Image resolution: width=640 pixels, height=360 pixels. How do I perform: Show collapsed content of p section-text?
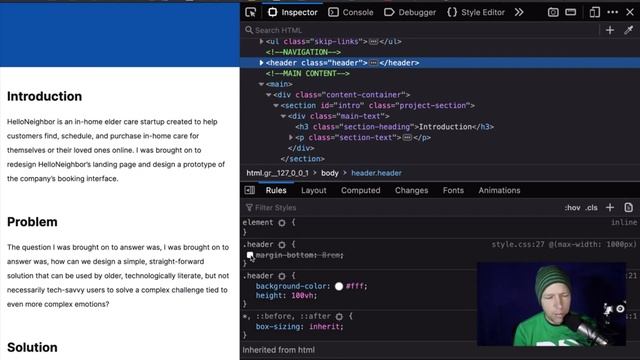(x=407, y=138)
